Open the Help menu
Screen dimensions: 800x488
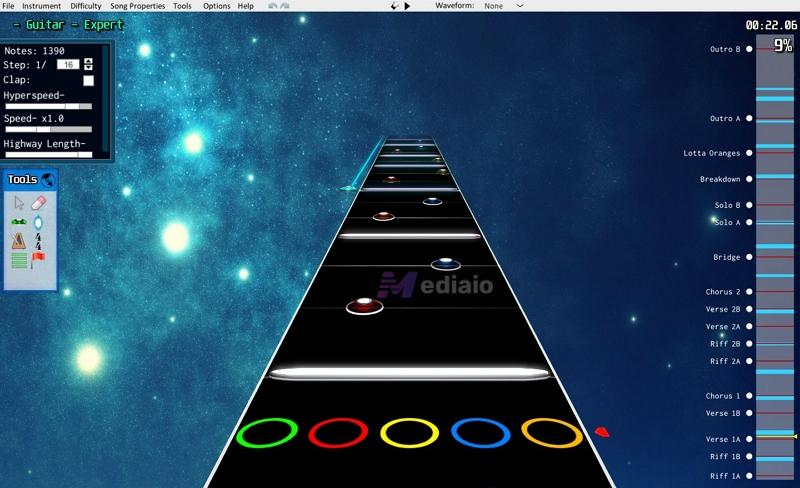coord(245,6)
